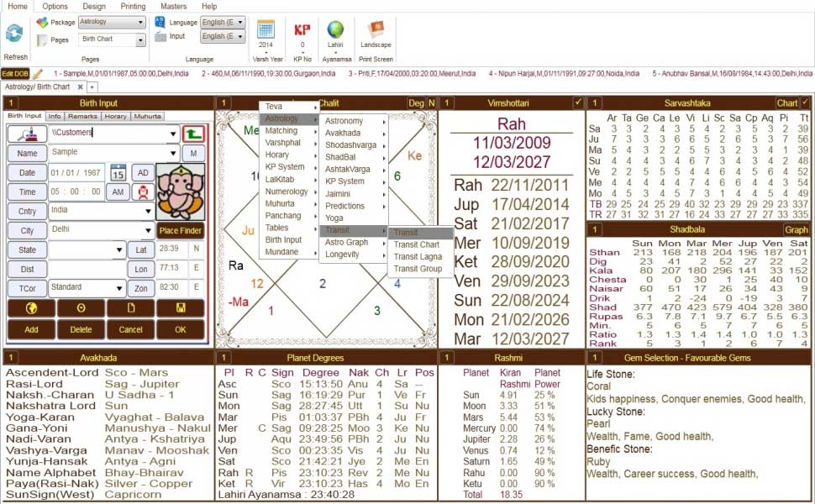Toggle the Deg button in chart header

[x=417, y=103]
